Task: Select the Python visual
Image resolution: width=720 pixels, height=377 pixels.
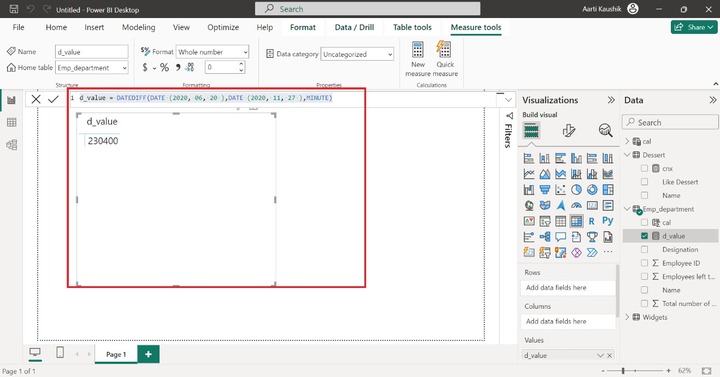Action: (x=608, y=221)
